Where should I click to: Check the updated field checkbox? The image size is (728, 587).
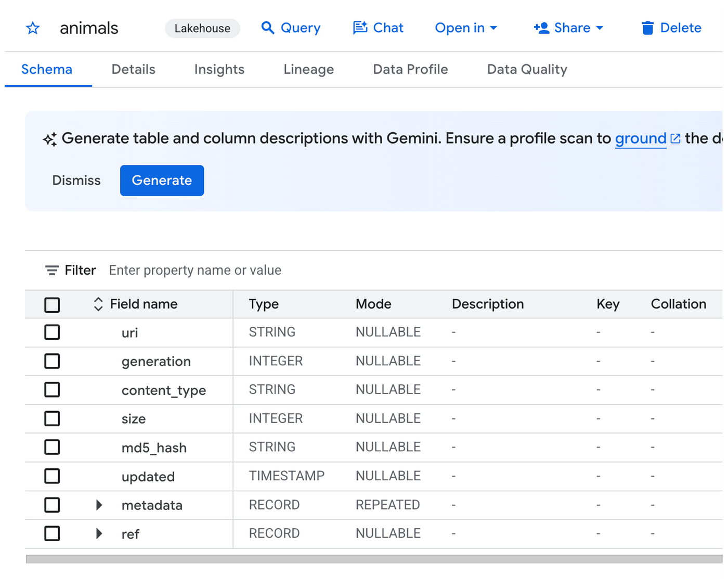[x=52, y=476]
